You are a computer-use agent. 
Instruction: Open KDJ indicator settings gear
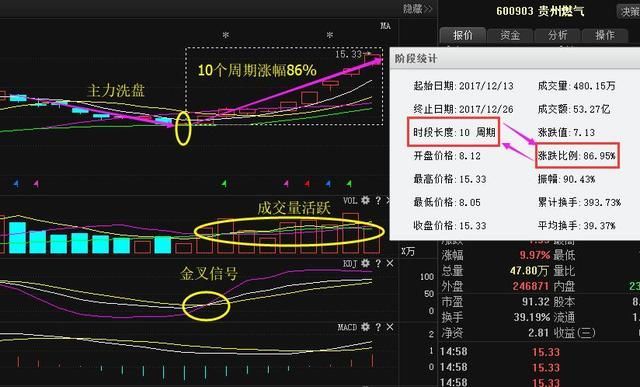tap(366, 263)
